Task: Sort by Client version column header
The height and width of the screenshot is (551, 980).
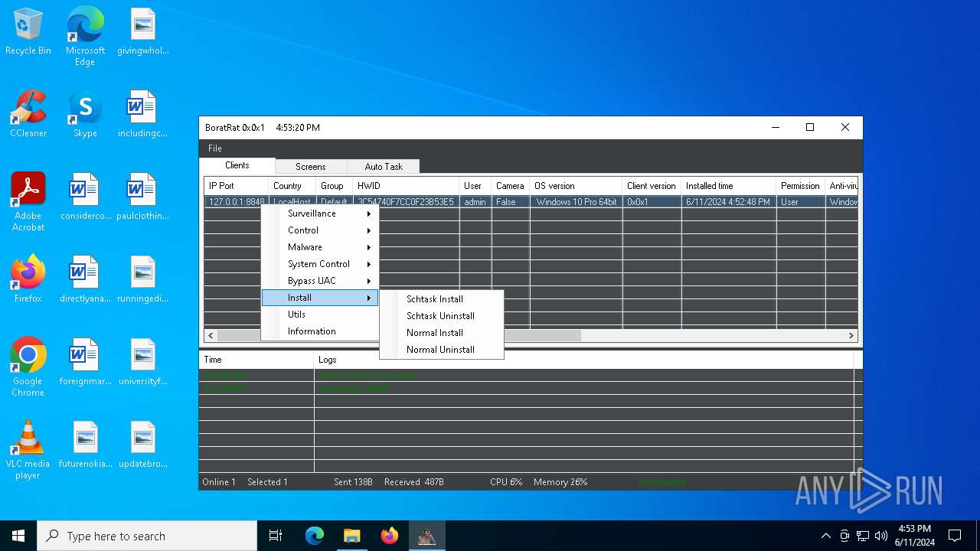Action: click(x=652, y=186)
